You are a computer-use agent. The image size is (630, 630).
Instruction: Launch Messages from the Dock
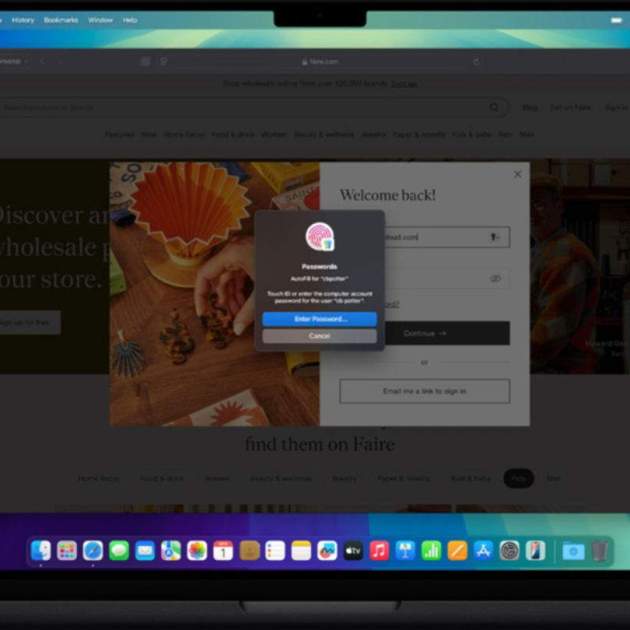tap(119, 550)
